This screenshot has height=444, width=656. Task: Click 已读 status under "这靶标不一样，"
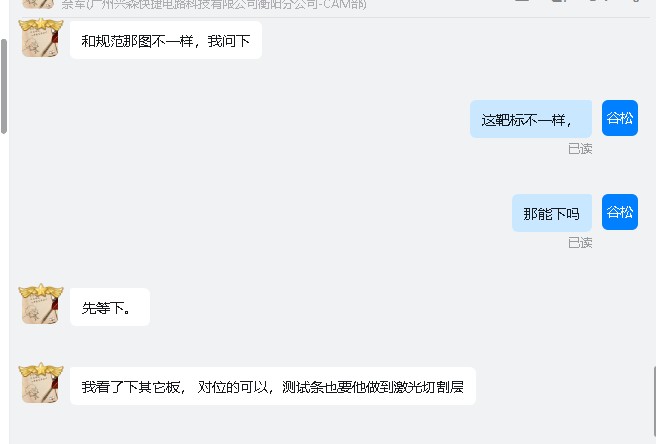pos(580,149)
